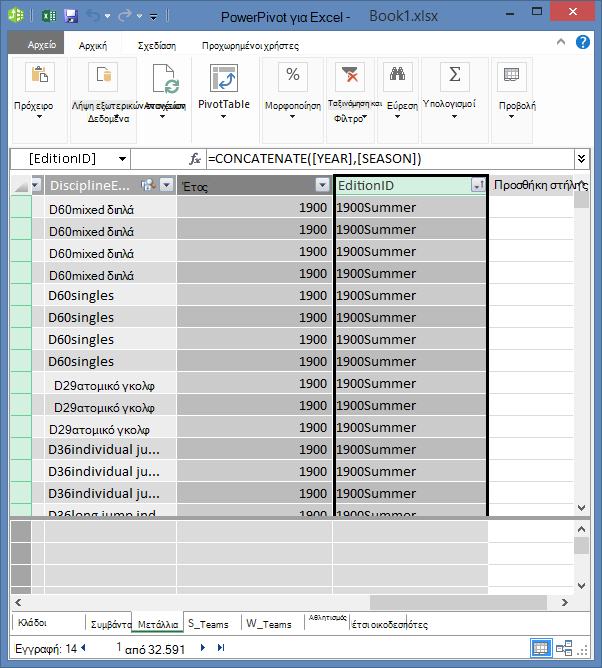This screenshot has height=668, width=602.
Task: Click the CONCATENATE formula bar
Action: tap(389, 159)
